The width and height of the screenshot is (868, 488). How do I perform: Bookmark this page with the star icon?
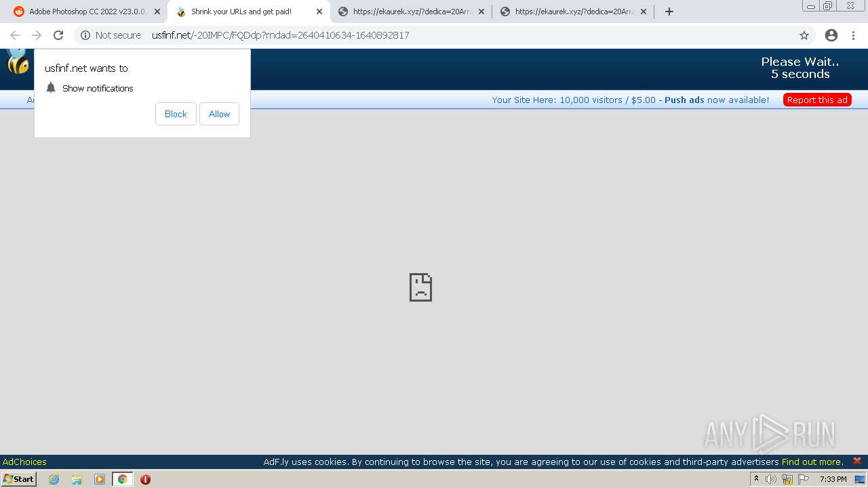coord(804,35)
